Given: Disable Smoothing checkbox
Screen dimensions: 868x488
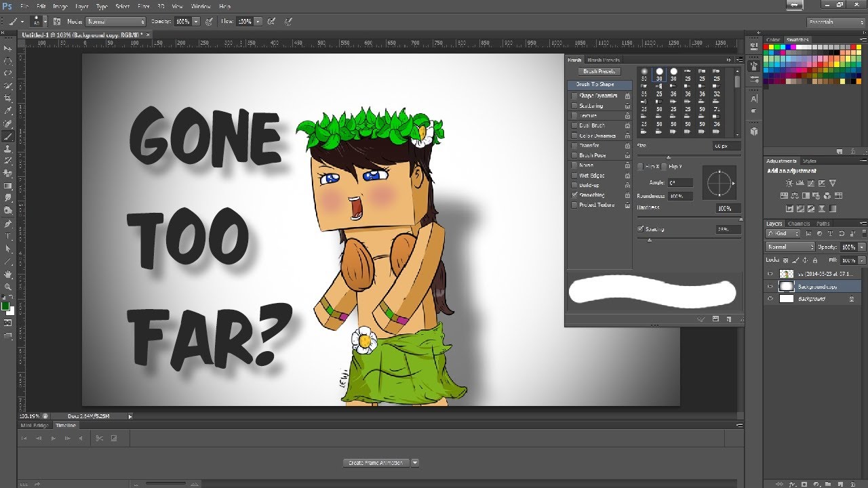Looking at the screenshot, I should point(574,195).
